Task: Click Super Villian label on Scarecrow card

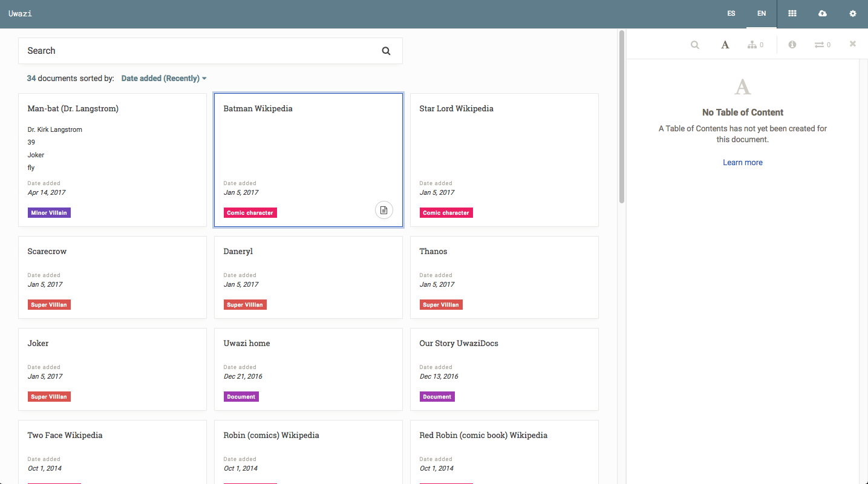Action: coord(49,305)
